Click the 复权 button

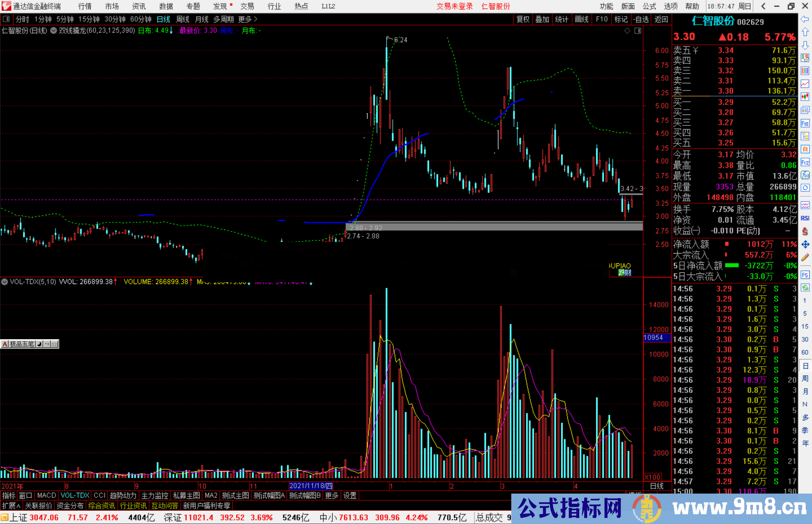(523, 19)
